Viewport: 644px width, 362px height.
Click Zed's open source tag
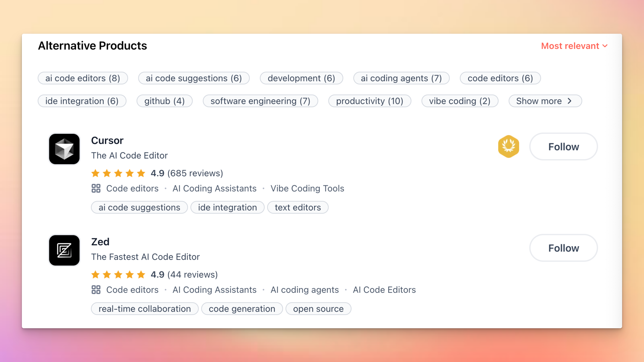[x=318, y=309]
